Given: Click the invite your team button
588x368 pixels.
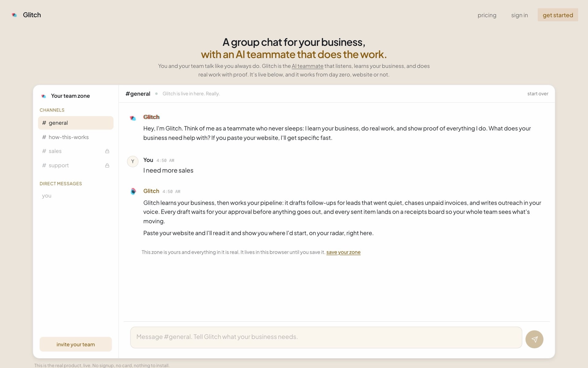Looking at the screenshot, I should click(76, 344).
